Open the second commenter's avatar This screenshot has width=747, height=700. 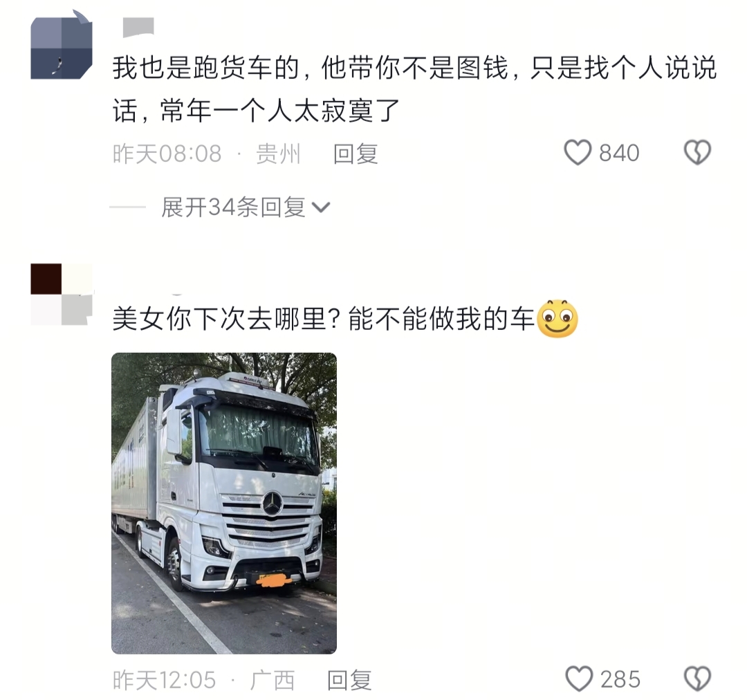point(62,294)
